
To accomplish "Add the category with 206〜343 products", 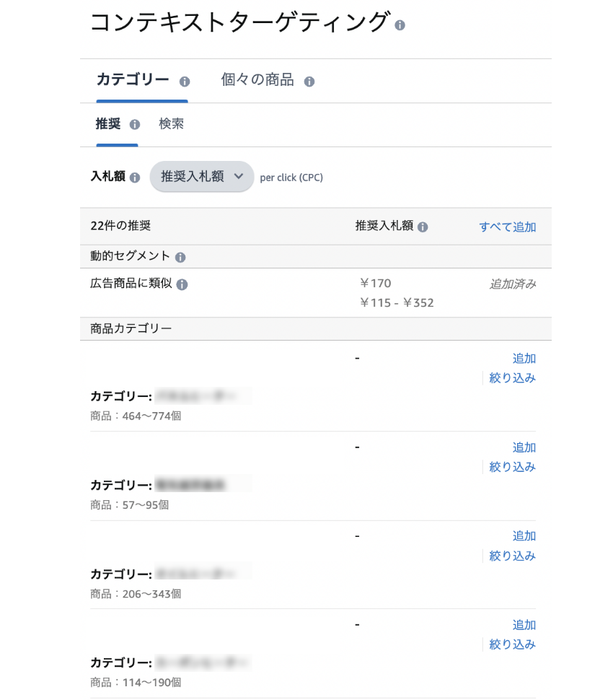I will [x=524, y=536].
